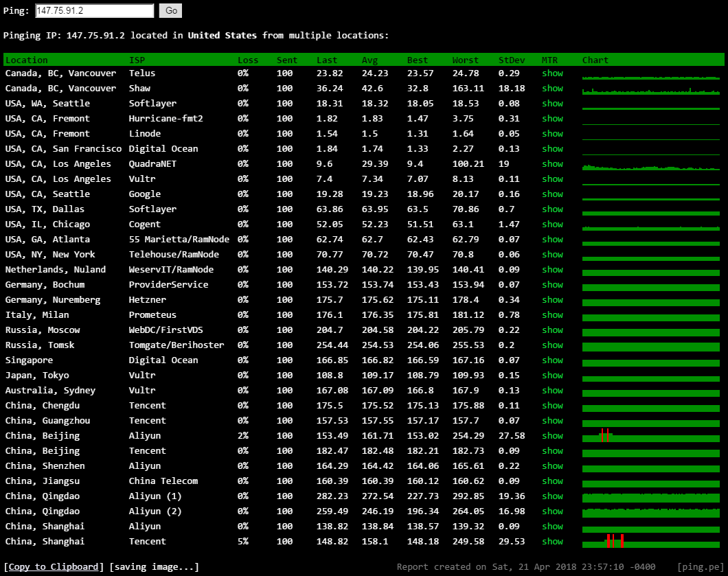Screen dimensions: 728x576
Task: Open the latency chart for Aliyun (1) Qingdao
Action: [x=650, y=496]
